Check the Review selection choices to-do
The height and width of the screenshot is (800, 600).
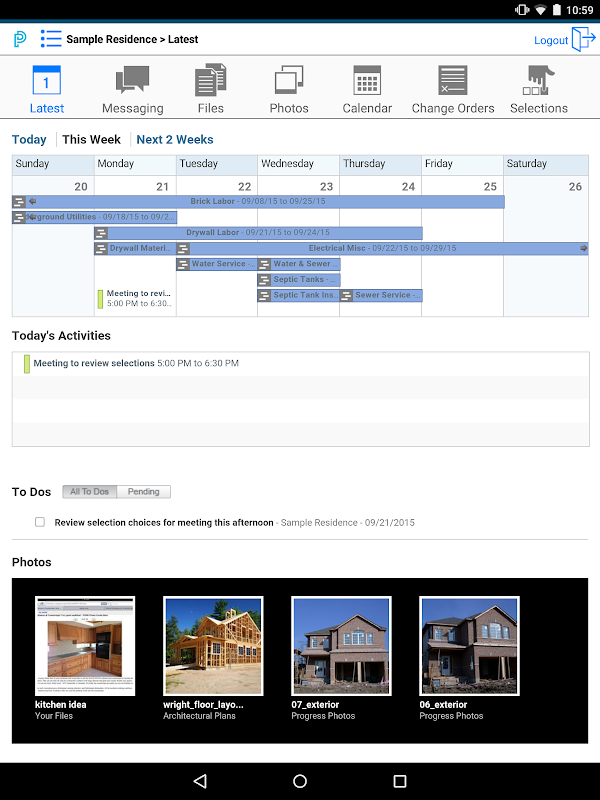coord(40,522)
